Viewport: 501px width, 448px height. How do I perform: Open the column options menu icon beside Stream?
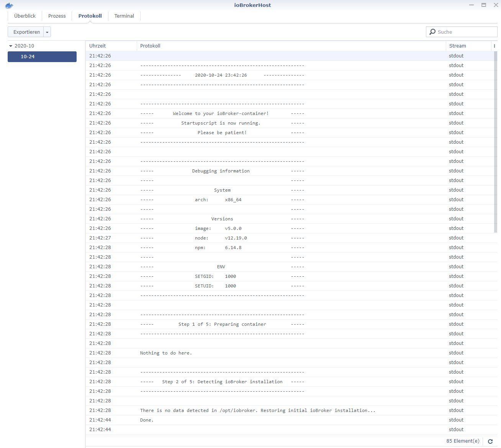494,46
